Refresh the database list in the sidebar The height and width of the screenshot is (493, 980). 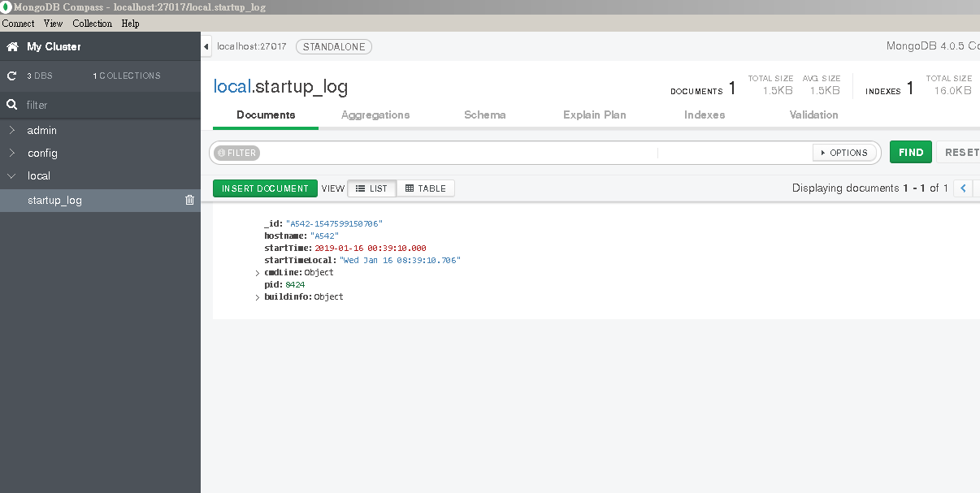11,76
